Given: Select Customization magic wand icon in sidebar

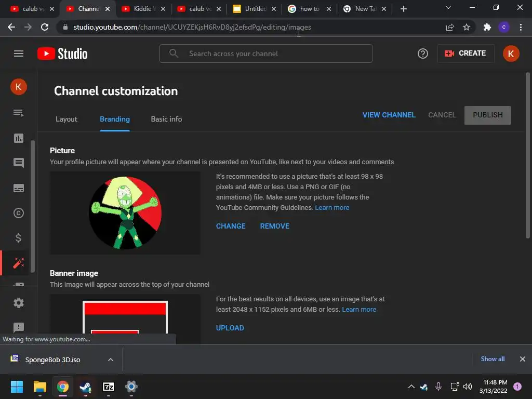Looking at the screenshot, I should point(19,262).
